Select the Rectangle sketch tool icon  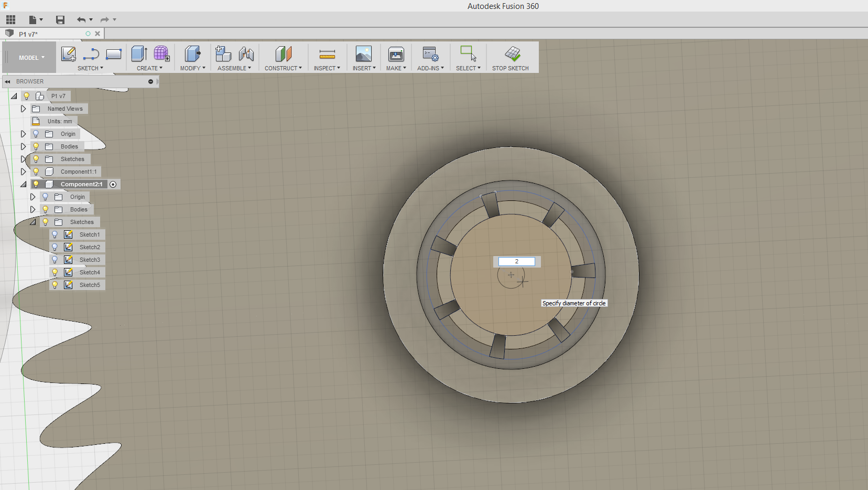113,54
